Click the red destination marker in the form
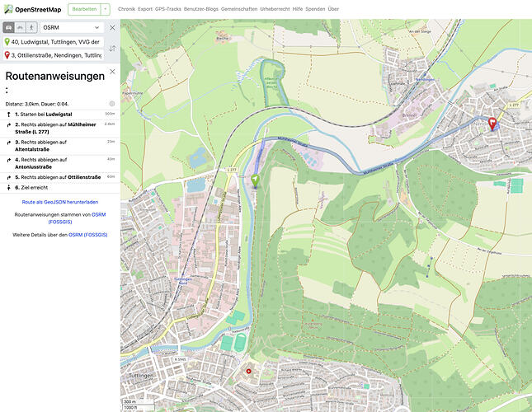Image resolution: width=532 pixels, height=412 pixels. [x=7, y=55]
